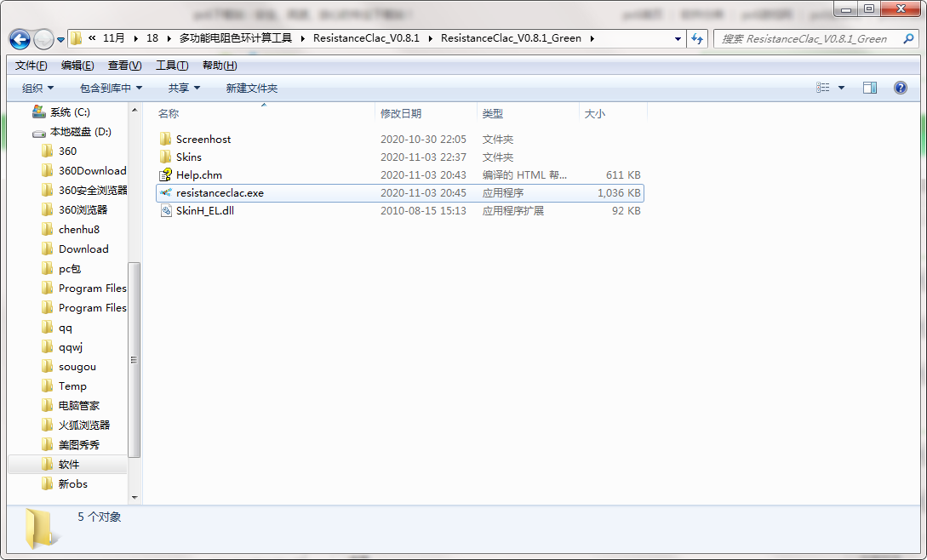This screenshot has width=927, height=560.
Task: Select the SkinH_EL.dll file
Action: [204, 211]
